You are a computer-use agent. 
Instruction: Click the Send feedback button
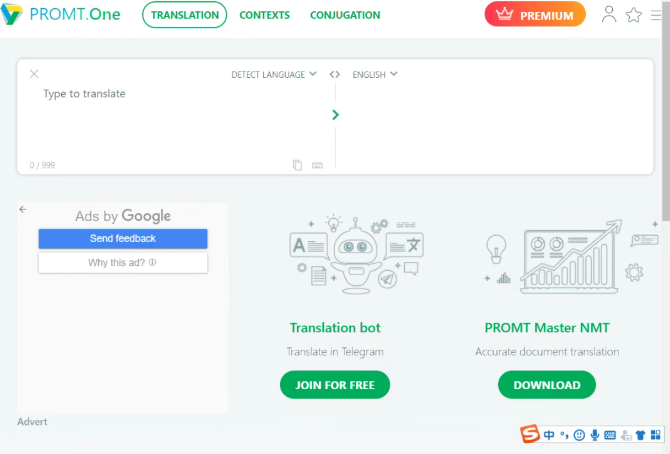[x=123, y=239]
